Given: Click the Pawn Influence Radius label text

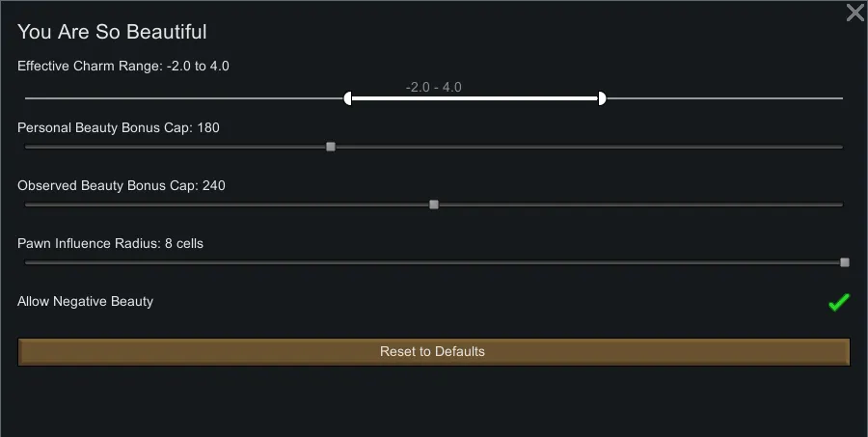Looking at the screenshot, I should pos(110,244).
